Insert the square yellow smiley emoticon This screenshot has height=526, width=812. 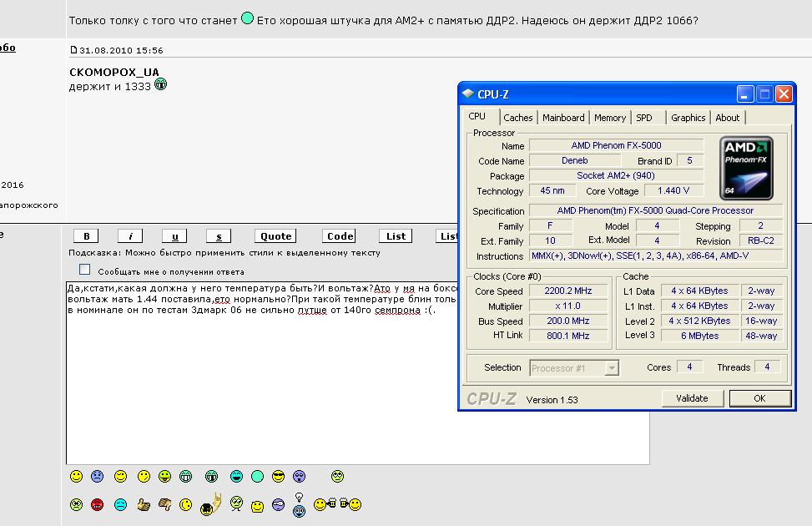[x=257, y=506]
